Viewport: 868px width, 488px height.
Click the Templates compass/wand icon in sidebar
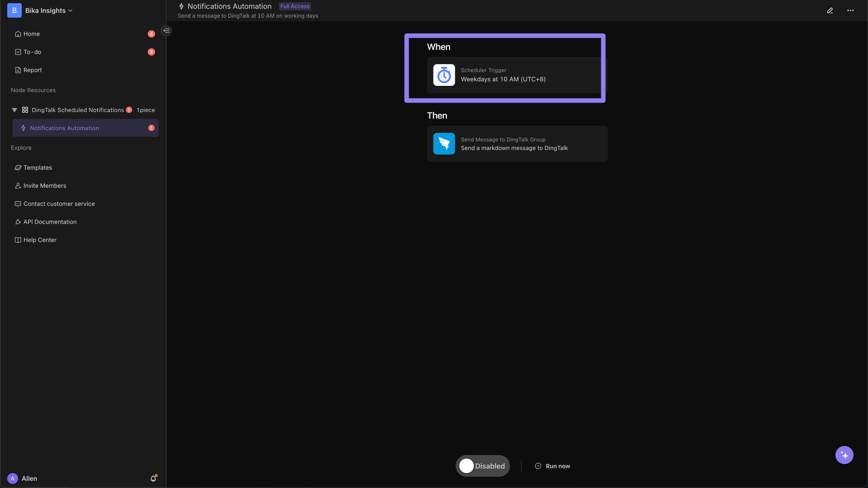pos(17,168)
